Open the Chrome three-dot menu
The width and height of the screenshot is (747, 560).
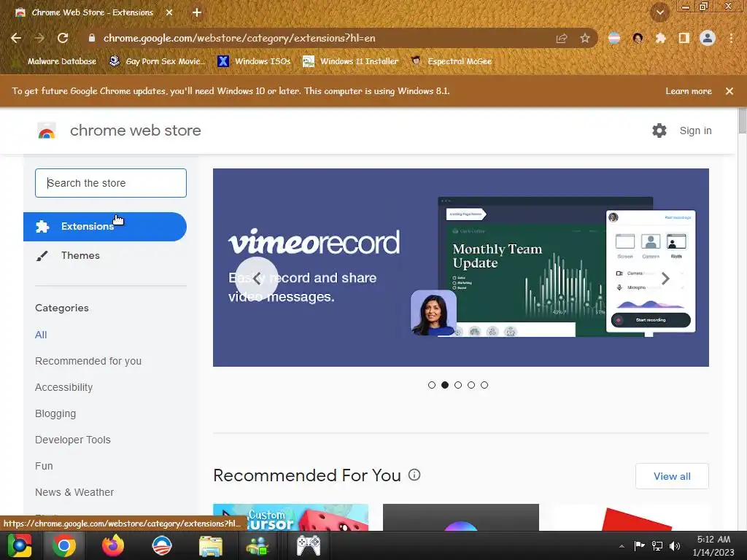coord(731,38)
